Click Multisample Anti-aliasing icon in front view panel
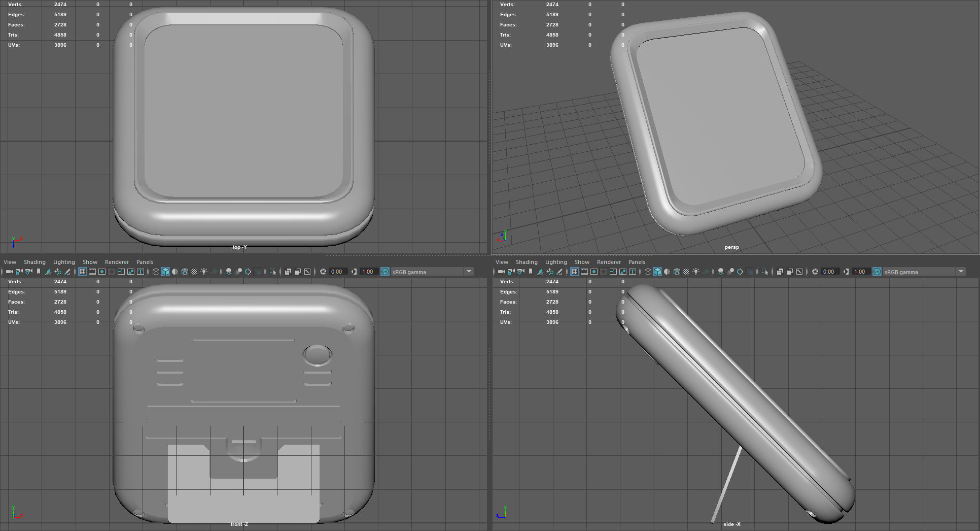 (248, 272)
